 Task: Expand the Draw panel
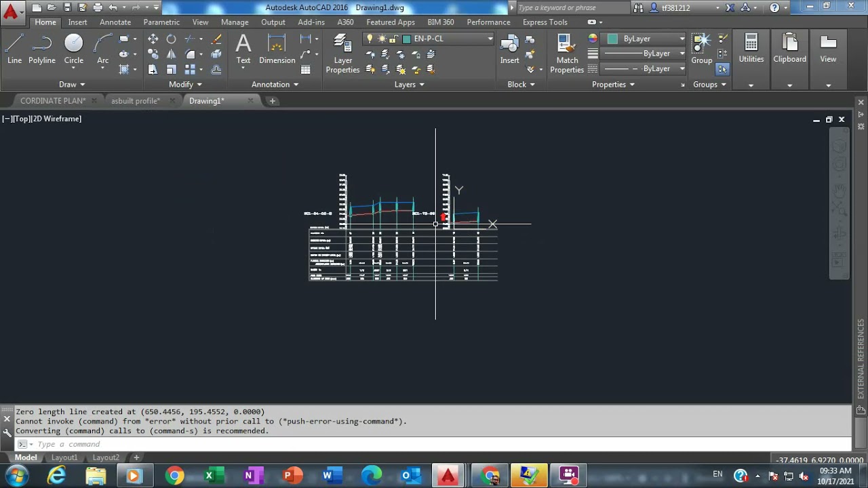click(x=72, y=85)
